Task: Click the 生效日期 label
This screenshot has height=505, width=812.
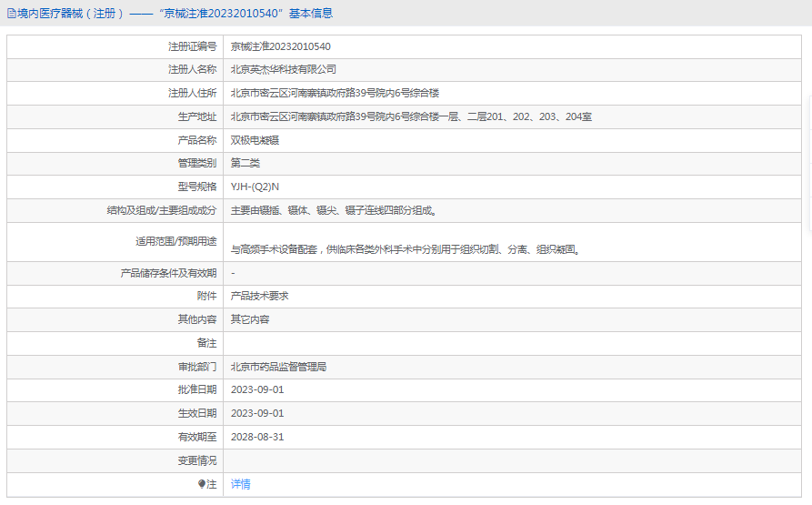Action: point(197,414)
